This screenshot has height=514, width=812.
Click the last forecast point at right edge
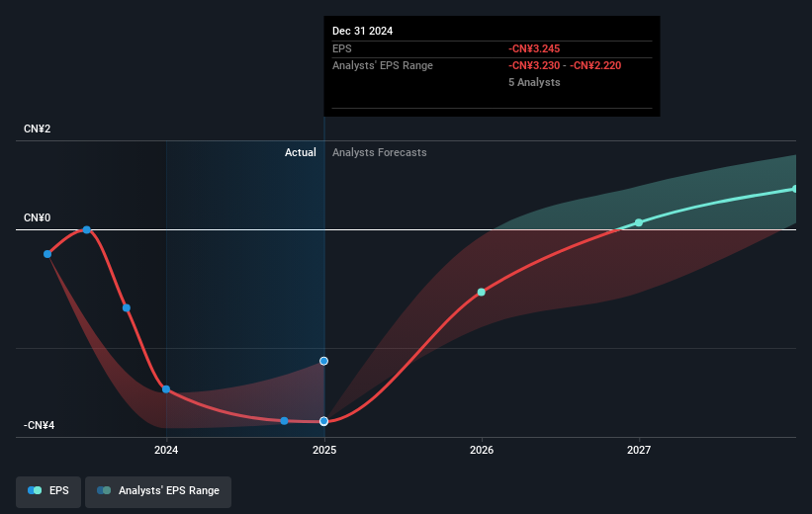795,189
